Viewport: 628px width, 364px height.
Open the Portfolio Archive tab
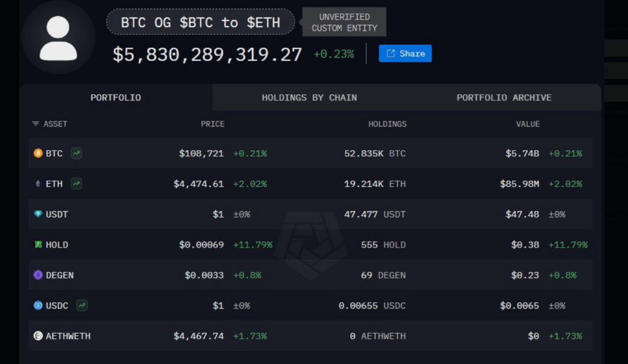[x=504, y=97]
